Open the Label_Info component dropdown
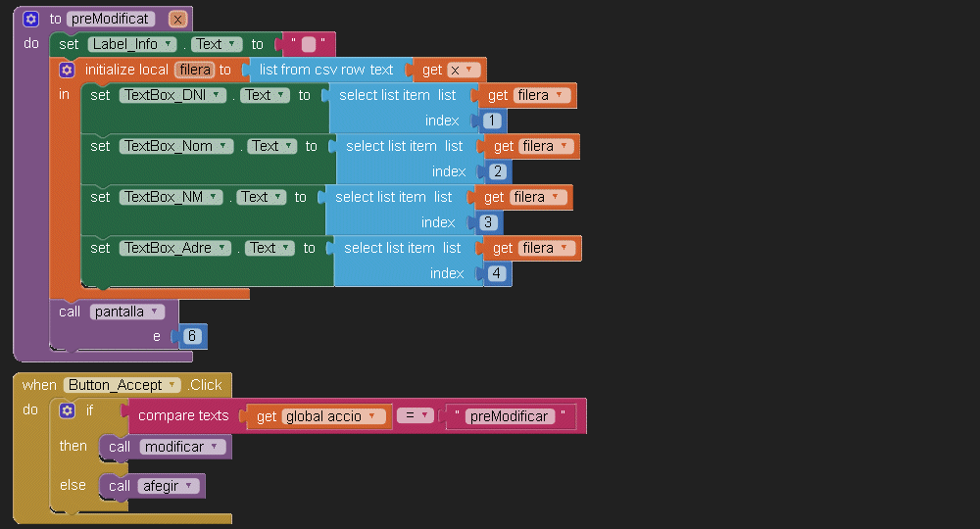980x529 pixels. click(x=169, y=44)
